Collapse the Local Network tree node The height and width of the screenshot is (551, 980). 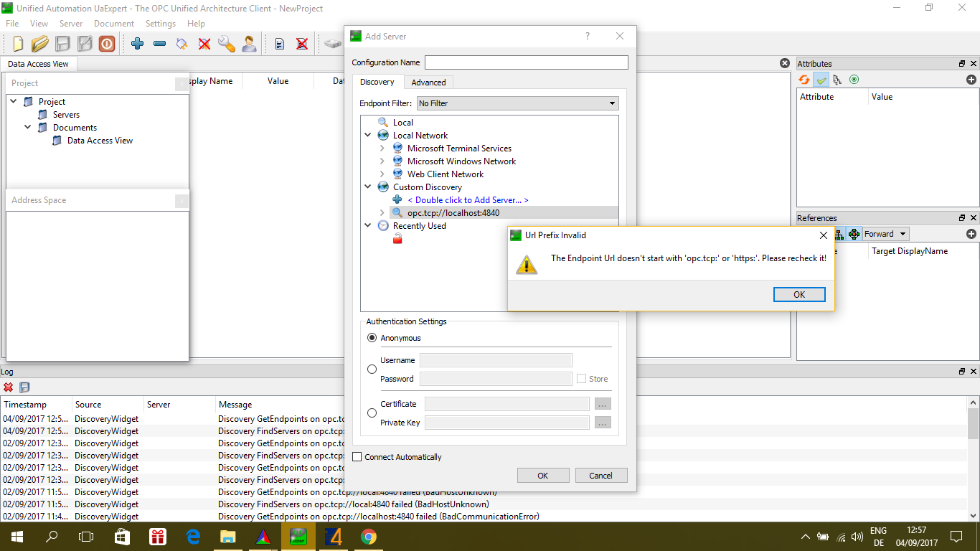[x=368, y=136]
